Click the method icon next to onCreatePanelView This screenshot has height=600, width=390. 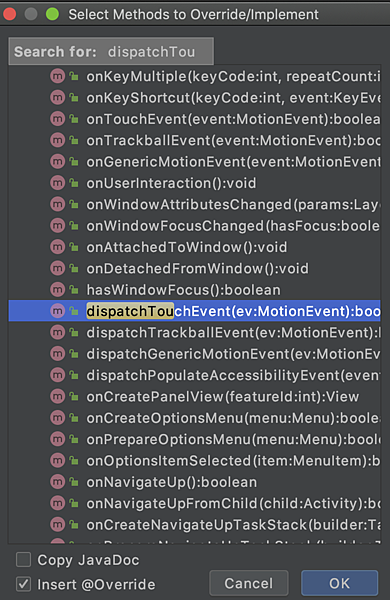tap(58, 396)
